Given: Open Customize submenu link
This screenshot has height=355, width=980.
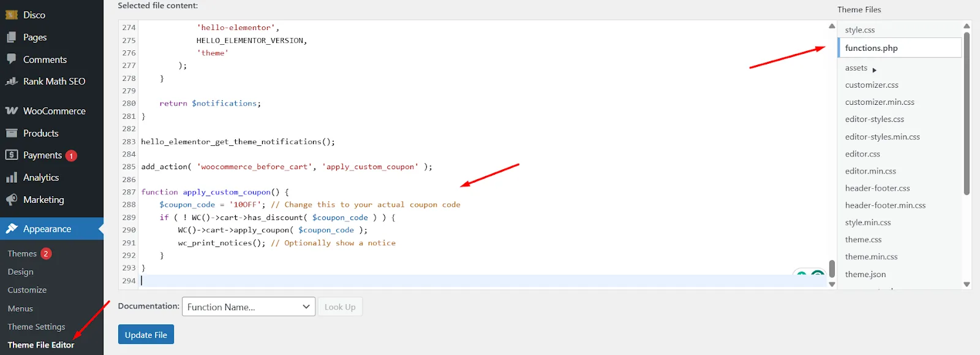Looking at the screenshot, I should click(27, 290).
